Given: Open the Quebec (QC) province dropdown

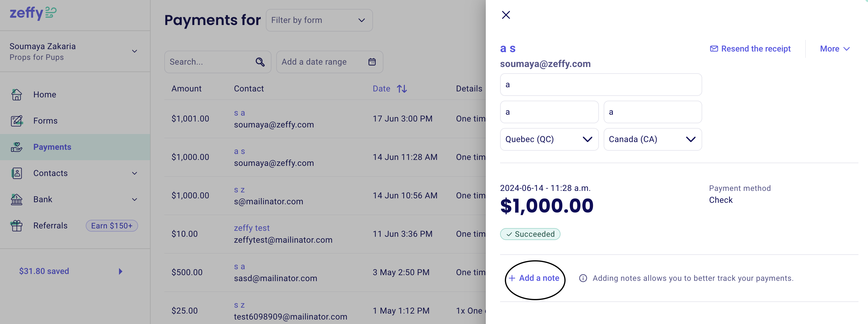Looking at the screenshot, I should coord(549,139).
